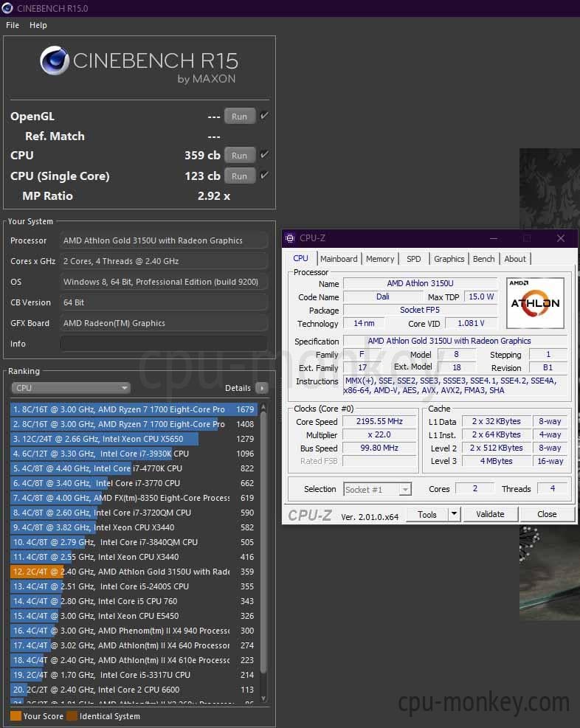Run the CPU Single Core benchmark
This screenshot has width=580, height=728.
pos(240,176)
